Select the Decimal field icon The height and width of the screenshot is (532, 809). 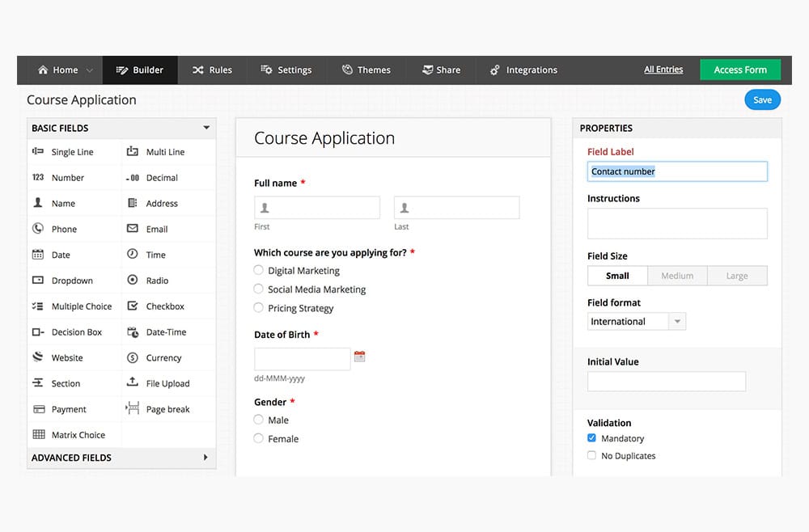coord(133,178)
